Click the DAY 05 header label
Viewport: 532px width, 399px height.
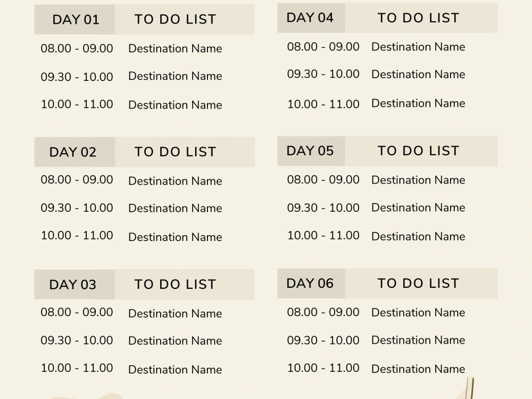310,151
